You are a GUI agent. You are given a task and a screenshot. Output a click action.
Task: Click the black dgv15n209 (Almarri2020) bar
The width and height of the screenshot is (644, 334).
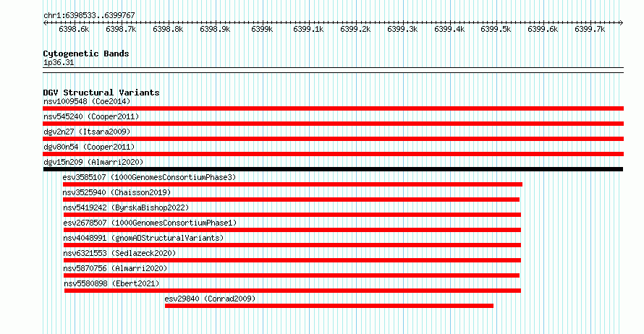click(333, 169)
